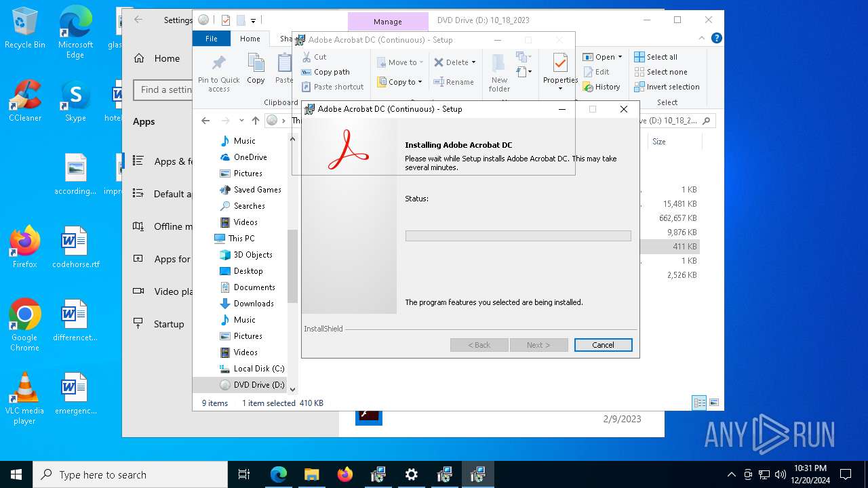This screenshot has width=868, height=488.
Task: Switch to the Home ribbon tab
Action: click(x=250, y=39)
